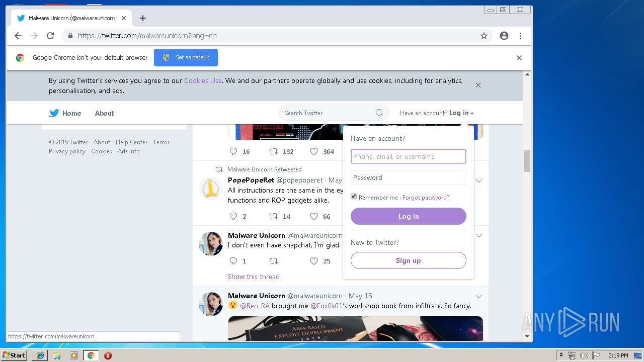The height and width of the screenshot is (362, 644).
Task: Open the Ads info footer link
Action: tap(128, 151)
